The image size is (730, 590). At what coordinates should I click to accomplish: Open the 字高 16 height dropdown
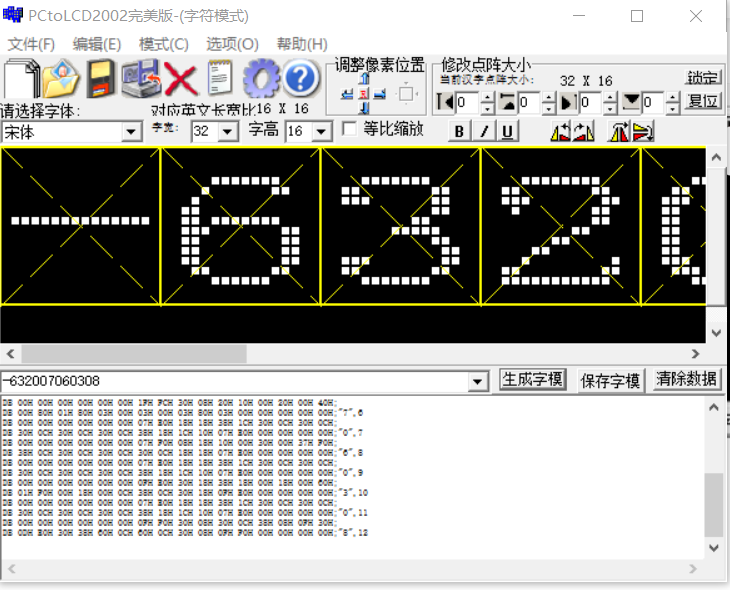(321, 131)
